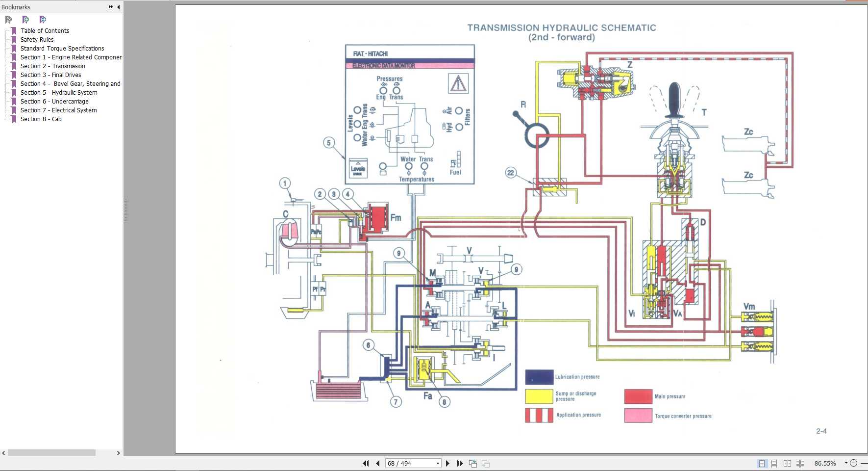
Task: Switch to single page view mode
Action: 762,463
